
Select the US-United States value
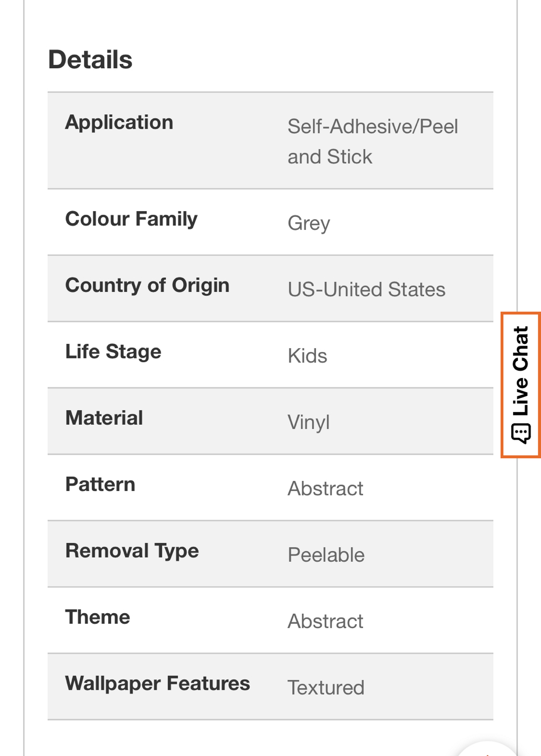coord(366,289)
